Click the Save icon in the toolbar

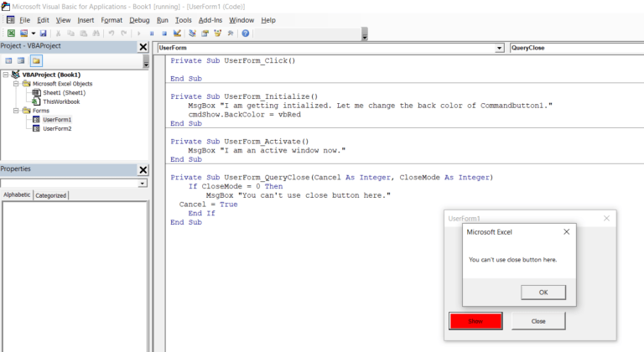coord(44,34)
